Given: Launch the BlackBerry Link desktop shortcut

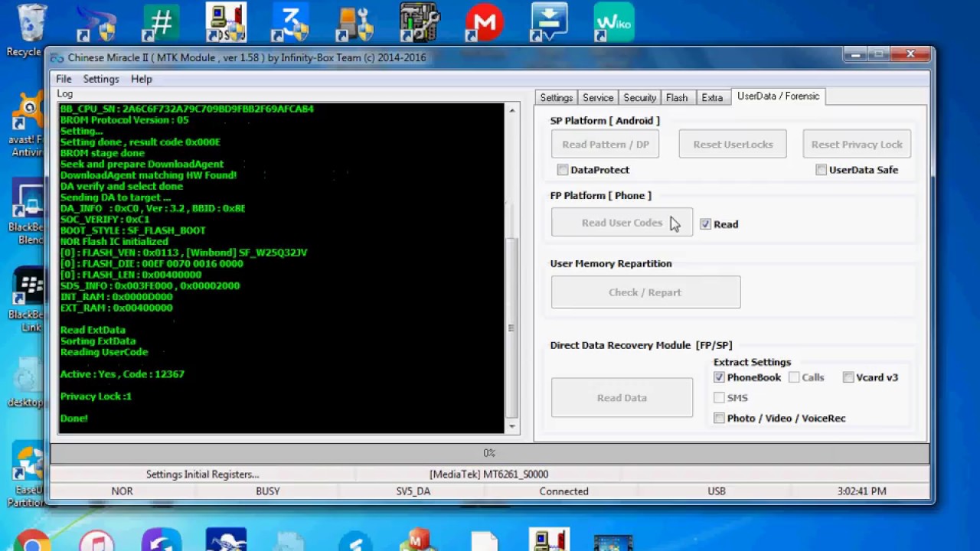Looking at the screenshot, I should pyautogui.click(x=28, y=299).
